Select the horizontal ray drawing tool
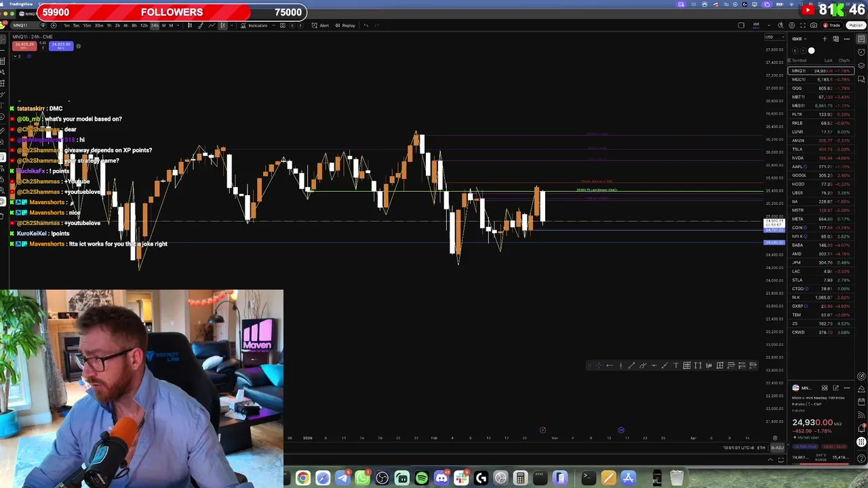This screenshot has width=868, height=488. [x=610, y=365]
